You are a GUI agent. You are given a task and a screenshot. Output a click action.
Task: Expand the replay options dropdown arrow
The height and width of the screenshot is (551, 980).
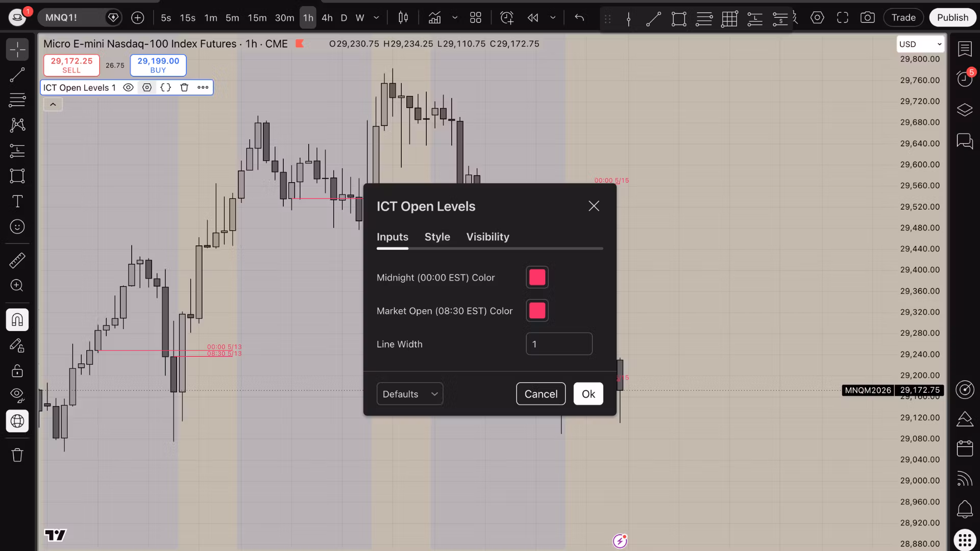click(x=553, y=18)
